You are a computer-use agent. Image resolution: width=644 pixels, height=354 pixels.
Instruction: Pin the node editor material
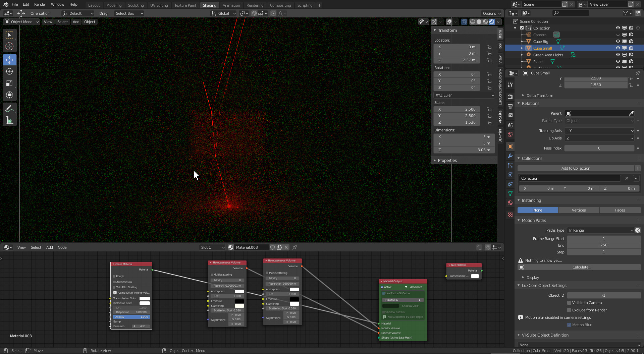[x=295, y=247]
